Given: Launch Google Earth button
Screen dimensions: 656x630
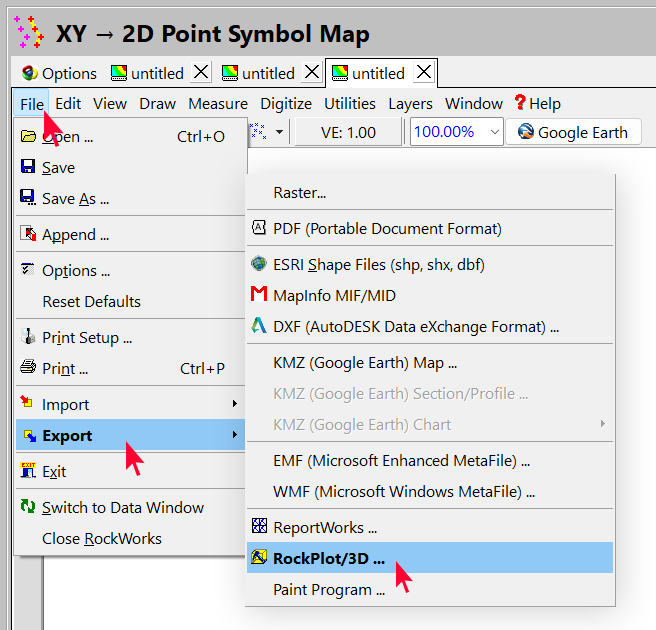Looking at the screenshot, I should [573, 132].
